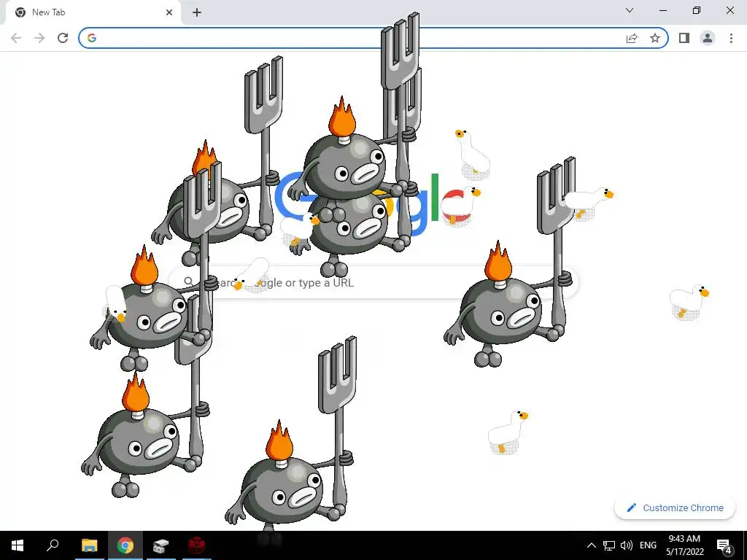Open the network status tray icon
747x560 pixels.
tap(609, 545)
